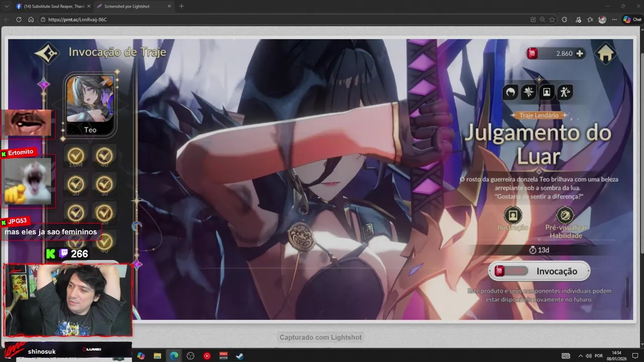Open the hair style costume preview icon
Screen dimensions: 644x362
[510, 92]
